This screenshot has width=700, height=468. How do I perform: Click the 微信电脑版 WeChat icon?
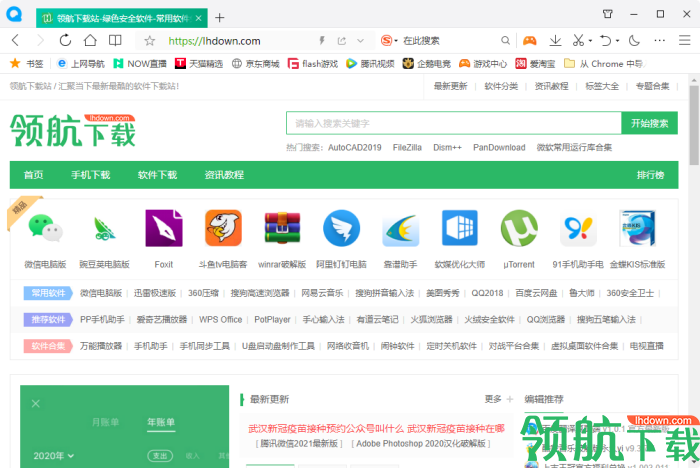(45, 228)
